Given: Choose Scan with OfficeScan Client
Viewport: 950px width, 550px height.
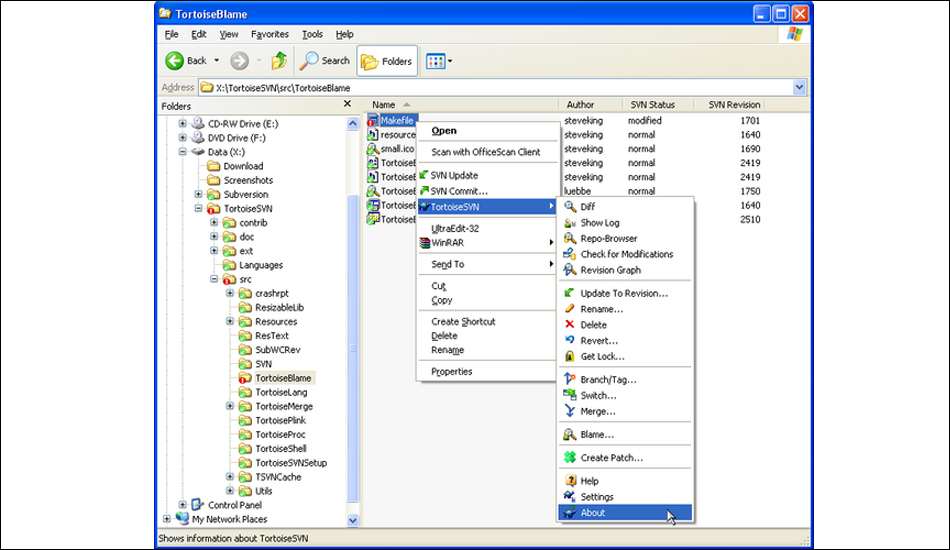Looking at the screenshot, I should (x=487, y=152).
